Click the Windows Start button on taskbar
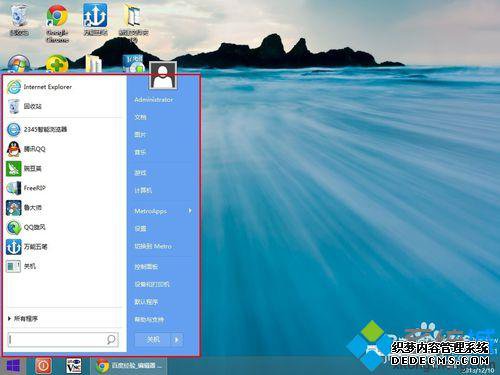 13,366
